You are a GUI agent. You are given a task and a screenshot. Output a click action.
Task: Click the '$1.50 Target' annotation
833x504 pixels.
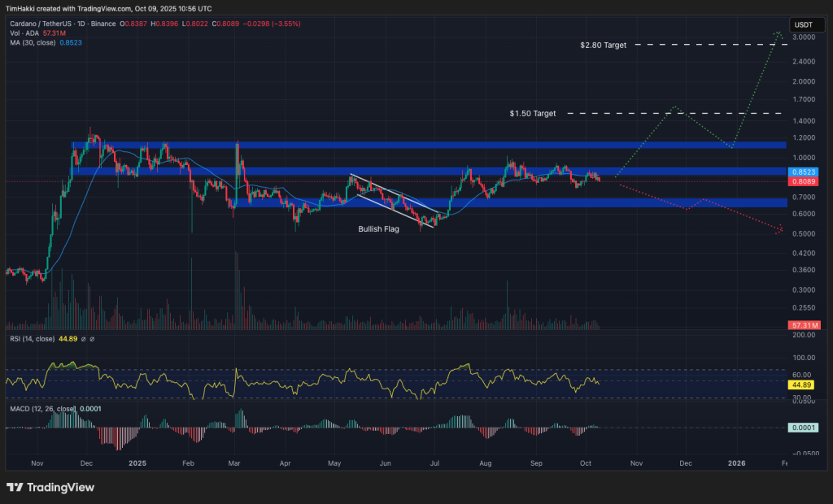[x=533, y=113]
